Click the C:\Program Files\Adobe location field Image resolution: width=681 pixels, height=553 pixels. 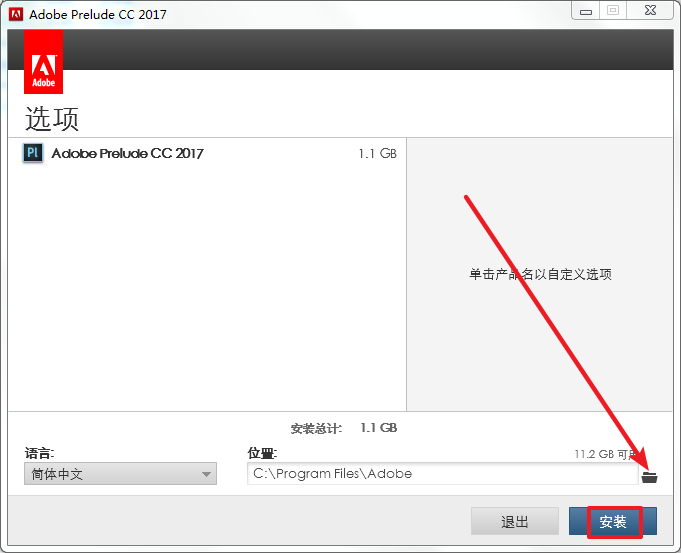coord(443,474)
